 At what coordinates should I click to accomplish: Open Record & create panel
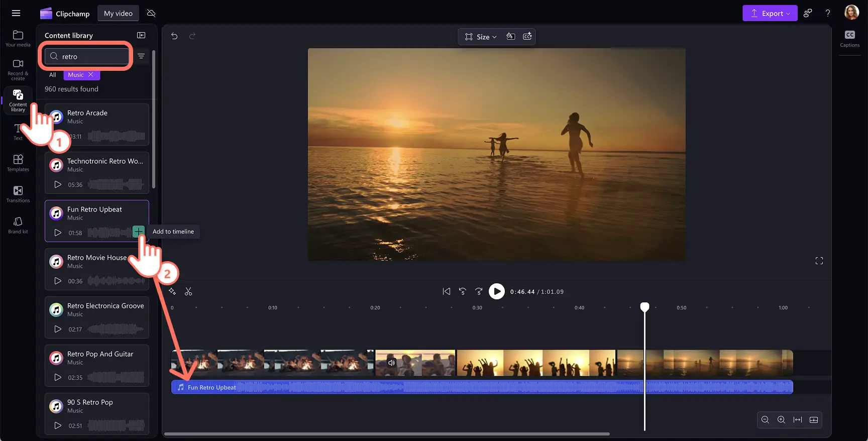(18, 69)
